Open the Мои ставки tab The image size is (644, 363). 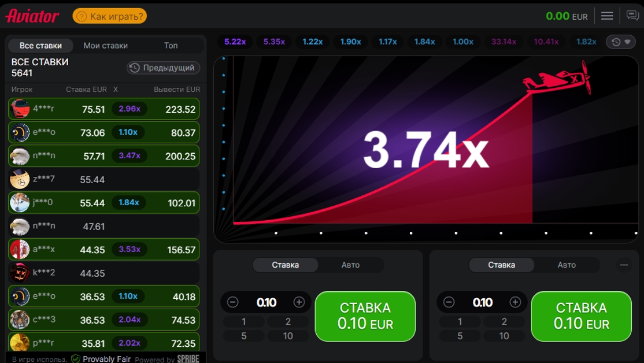click(106, 46)
